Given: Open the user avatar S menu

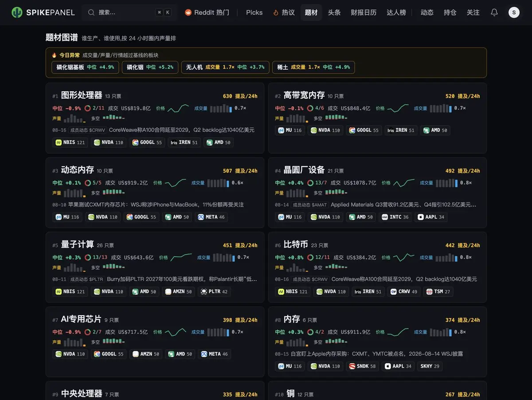Looking at the screenshot, I should pyautogui.click(x=514, y=12).
